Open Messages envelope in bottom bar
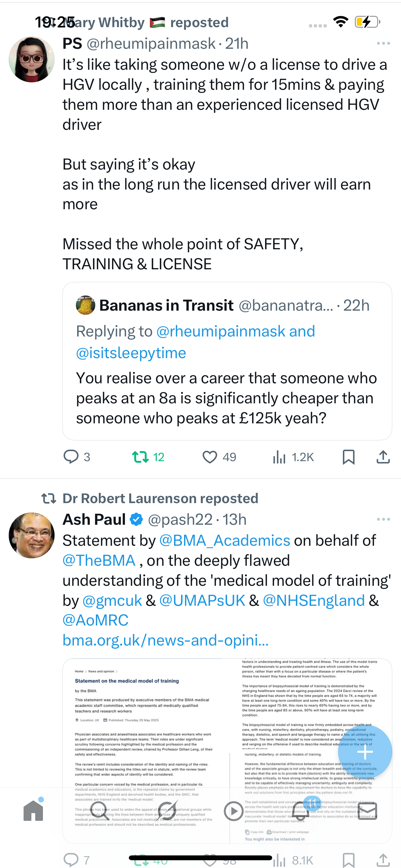 click(x=367, y=811)
